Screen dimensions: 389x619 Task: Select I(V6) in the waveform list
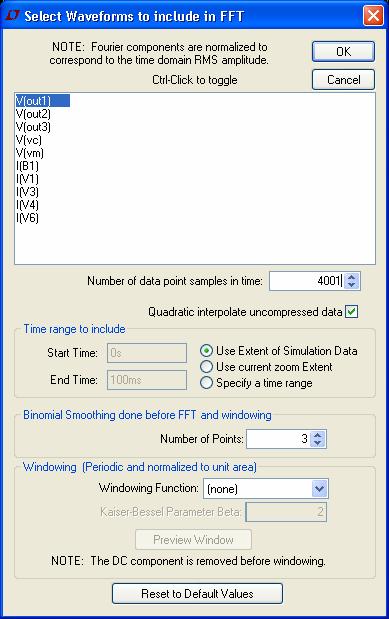pyautogui.click(x=27, y=218)
